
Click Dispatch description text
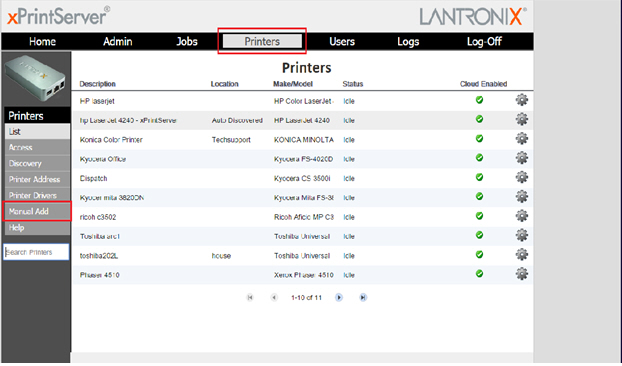(x=93, y=178)
